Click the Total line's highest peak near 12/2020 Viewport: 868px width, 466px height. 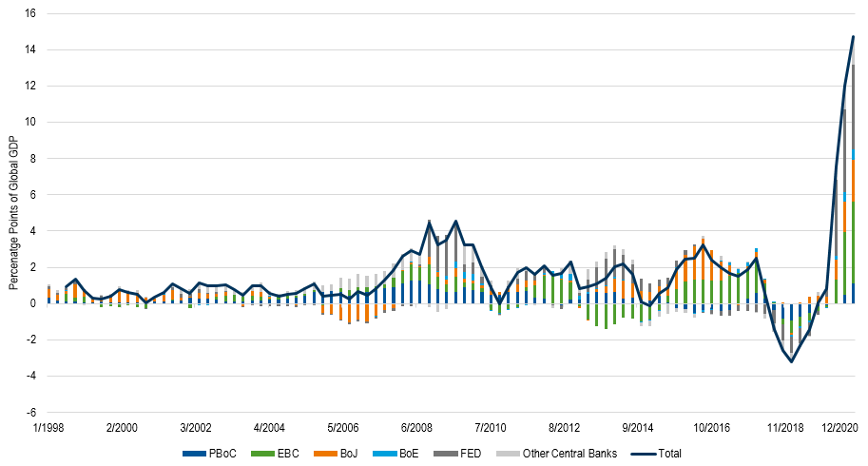coord(853,37)
